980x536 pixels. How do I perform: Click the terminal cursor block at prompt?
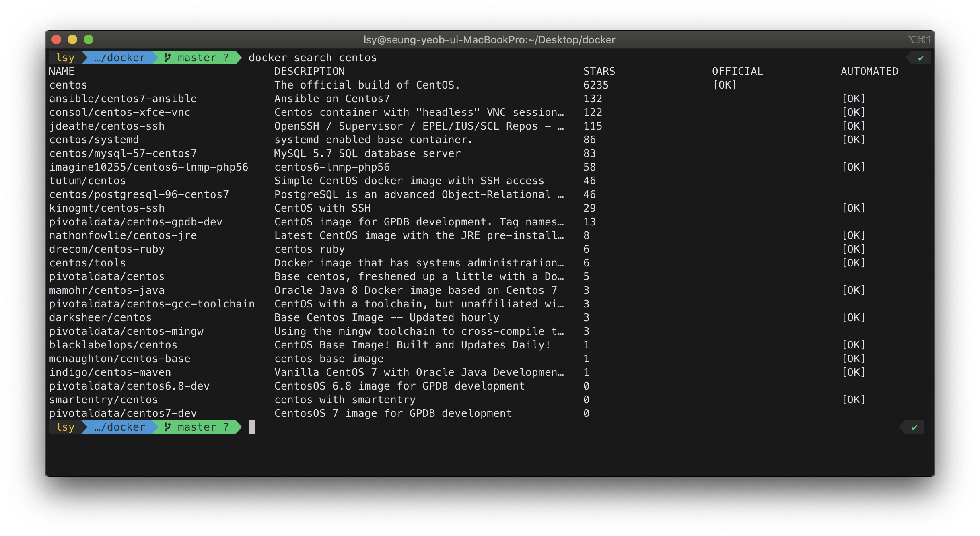click(252, 427)
